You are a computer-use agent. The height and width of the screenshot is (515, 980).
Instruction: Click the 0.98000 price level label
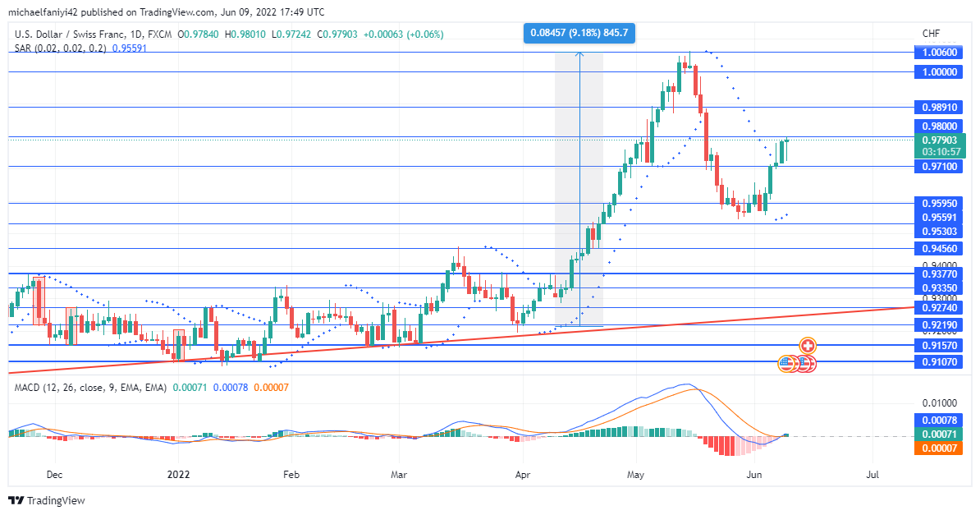(940, 126)
